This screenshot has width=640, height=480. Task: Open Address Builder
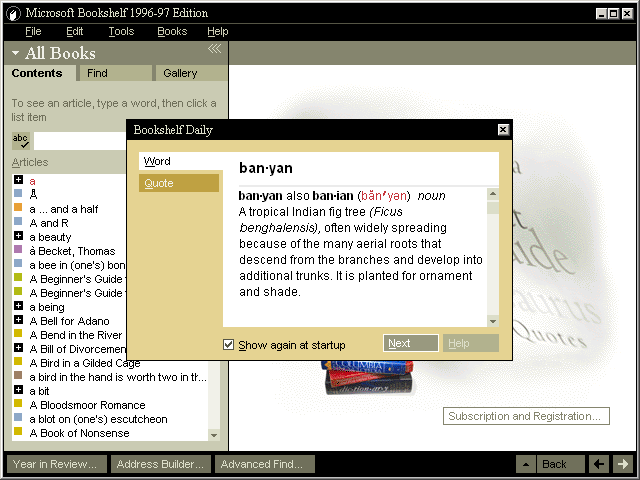(161, 464)
